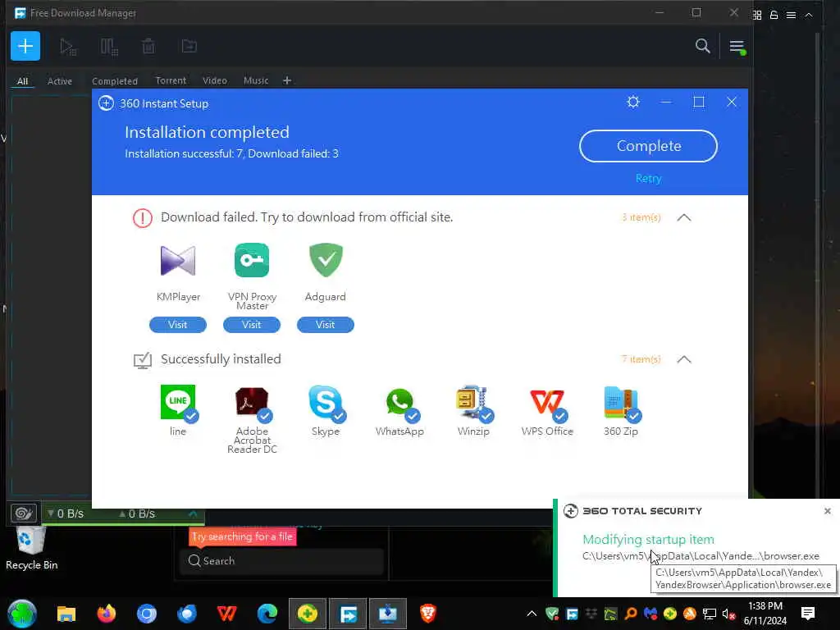Click the 3 item(s) count label
This screenshot has height=630, width=840.
pos(641,217)
